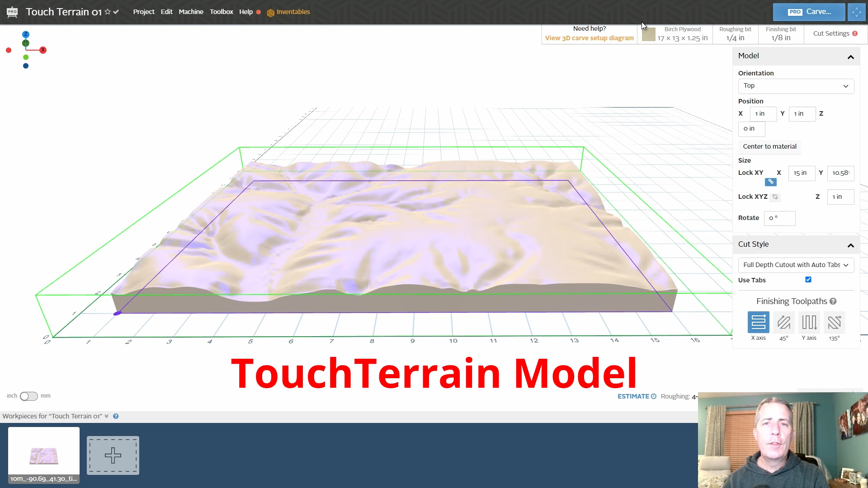868x488 pixels.
Task: Click the Birch Plywood material swatch
Action: (648, 34)
